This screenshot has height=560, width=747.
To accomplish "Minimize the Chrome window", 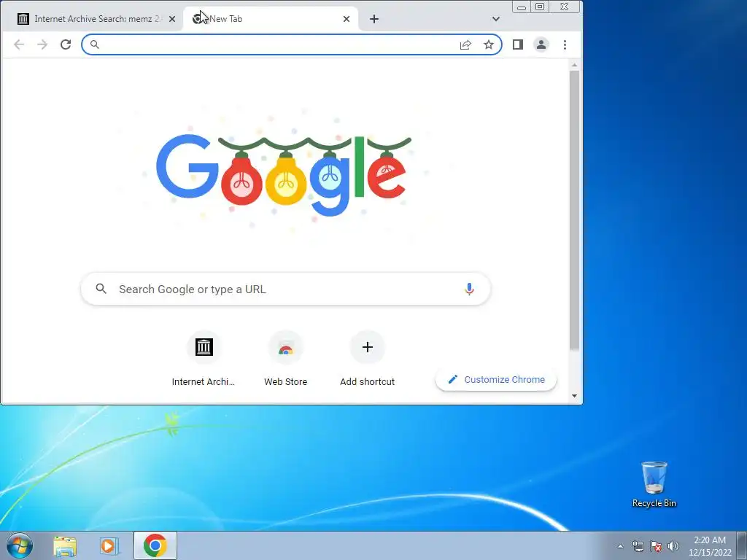I will pos(522,7).
